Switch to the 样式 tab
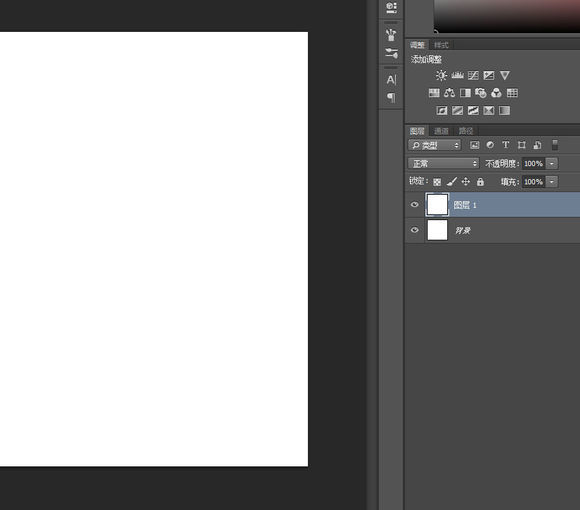Viewport: 580px width, 510px height. (x=441, y=45)
